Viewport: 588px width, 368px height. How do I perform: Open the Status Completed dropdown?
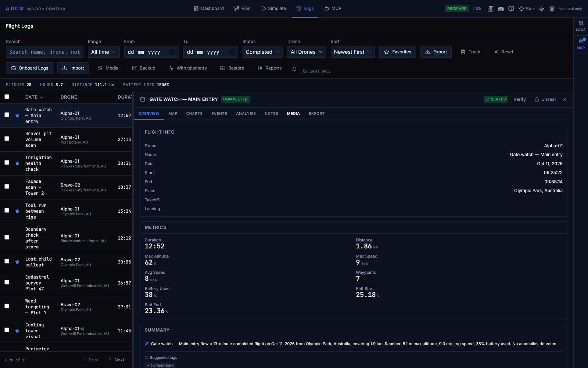(262, 52)
